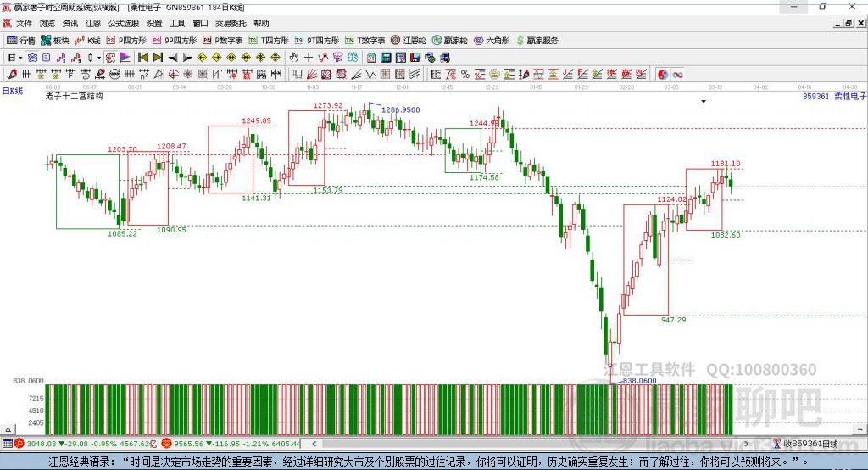Select the crosshair cursor tool
The image size is (868, 470).
tap(309, 58)
